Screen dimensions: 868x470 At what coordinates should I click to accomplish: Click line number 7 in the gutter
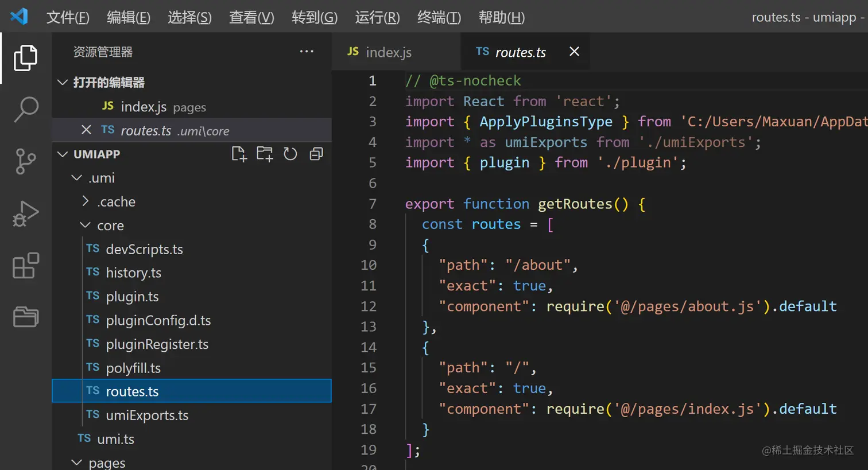tap(373, 204)
